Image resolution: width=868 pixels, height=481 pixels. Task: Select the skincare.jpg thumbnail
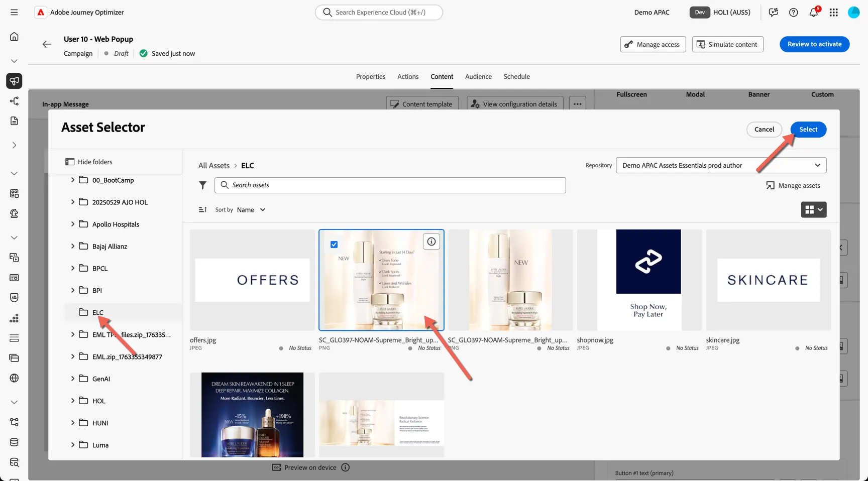click(769, 280)
